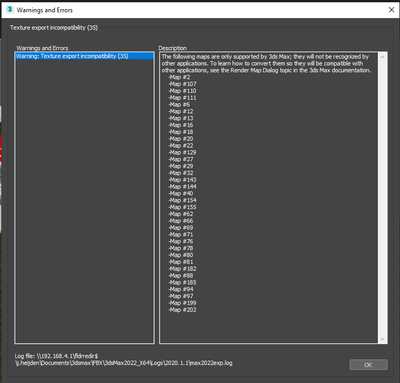Viewport: 400px width, 383px height.
Task: Click the Map #18 entry
Action: (181, 132)
